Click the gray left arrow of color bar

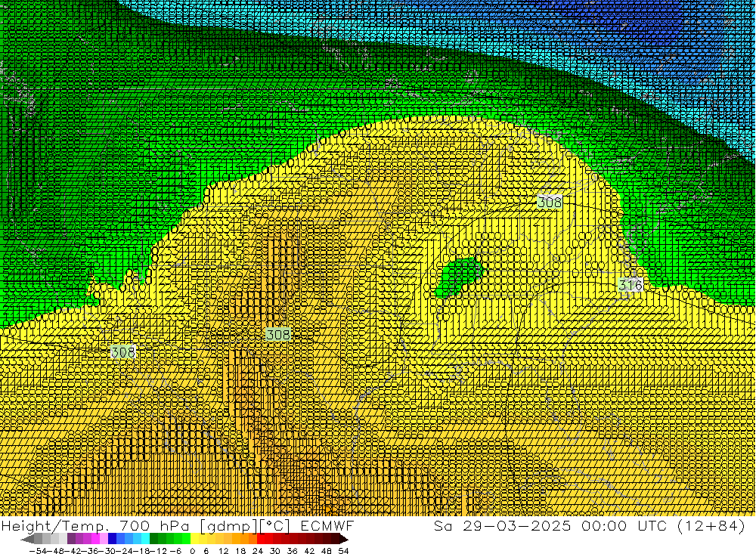[27, 540]
